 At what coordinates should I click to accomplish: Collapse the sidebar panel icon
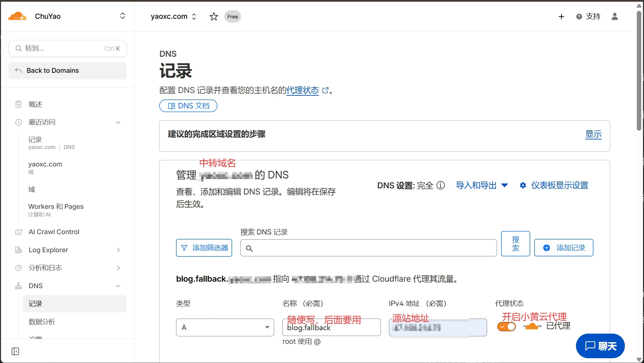point(15,351)
